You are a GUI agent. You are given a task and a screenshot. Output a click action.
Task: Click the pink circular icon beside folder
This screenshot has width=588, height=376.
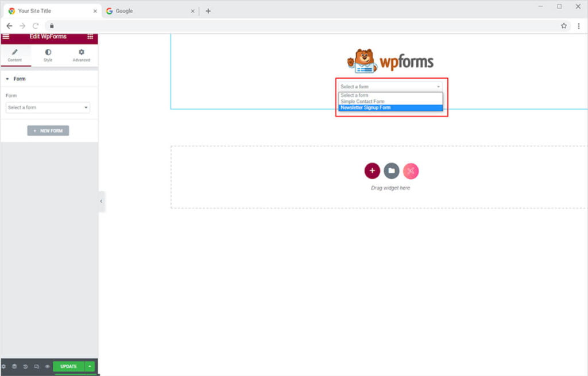click(411, 170)
